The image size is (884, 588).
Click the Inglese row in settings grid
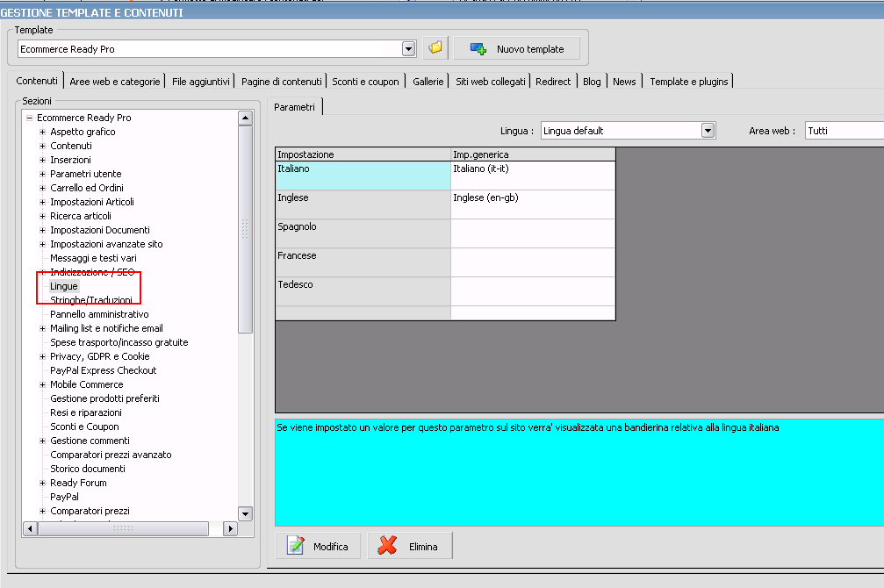click(363, 204)
